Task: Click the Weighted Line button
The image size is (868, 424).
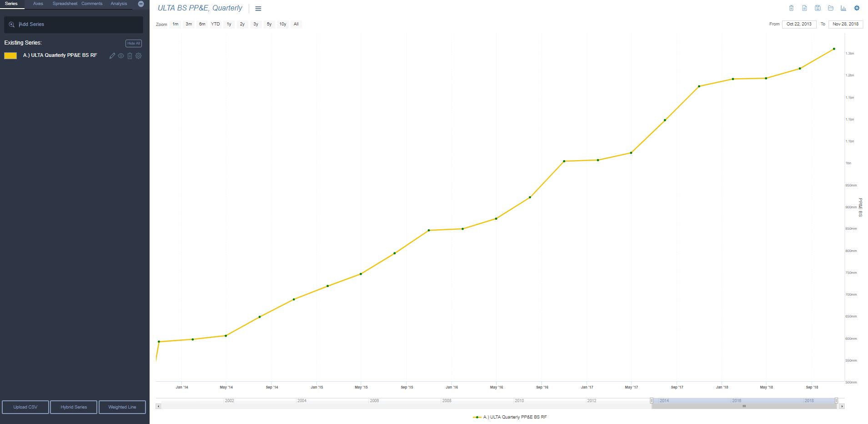Action: [x=122, y=407]
